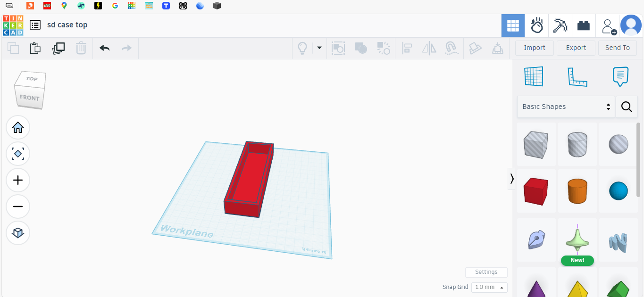644x297 pixels.
Task: Click the Copy toolbar icon
Action: [13, 48]
